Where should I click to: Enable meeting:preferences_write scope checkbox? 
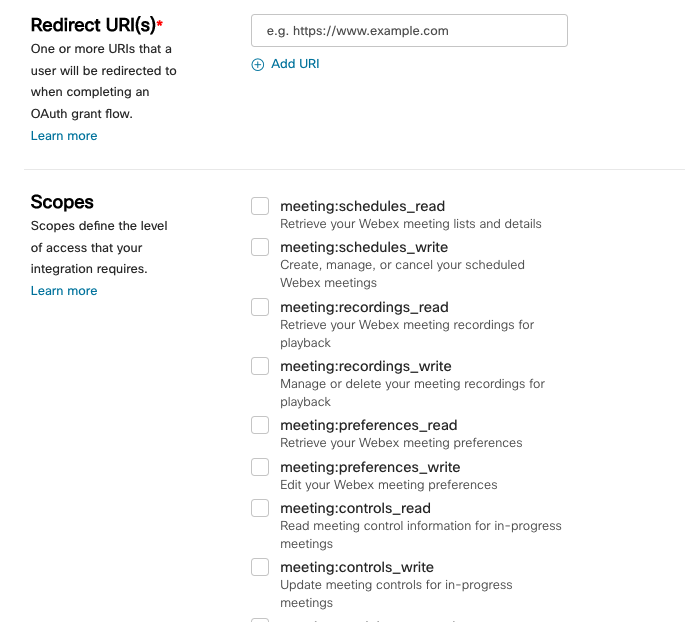260,467
